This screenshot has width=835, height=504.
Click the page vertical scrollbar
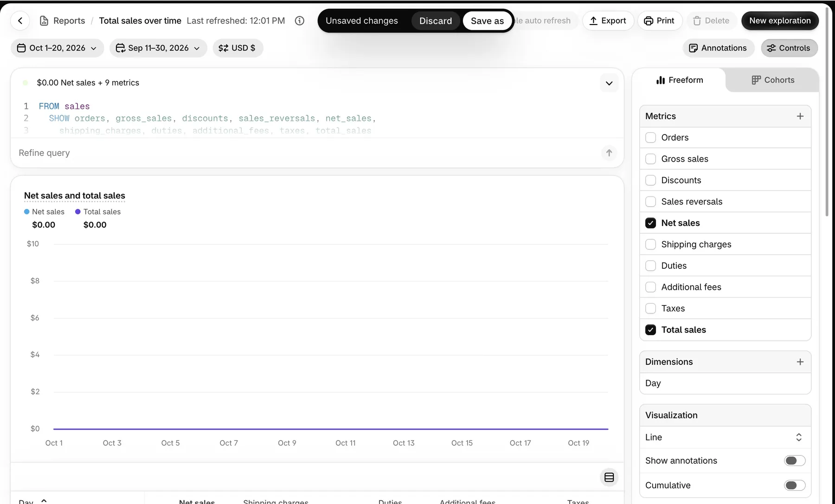pos(827,111)
